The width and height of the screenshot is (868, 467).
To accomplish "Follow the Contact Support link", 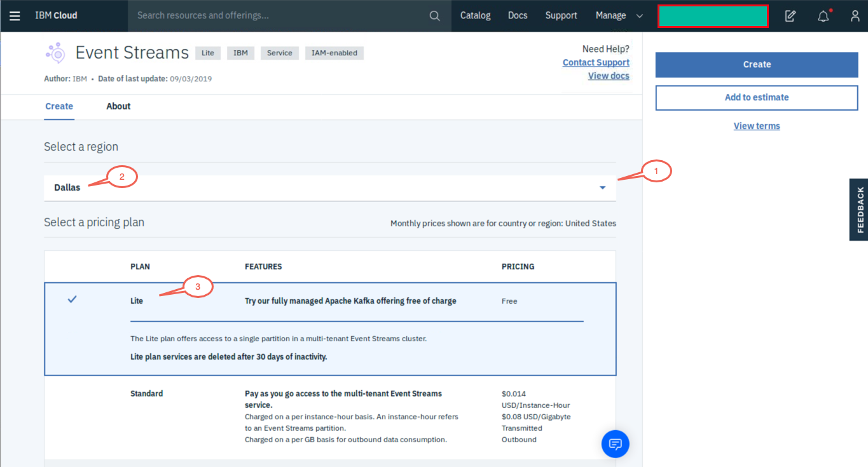I will [596, 62].
